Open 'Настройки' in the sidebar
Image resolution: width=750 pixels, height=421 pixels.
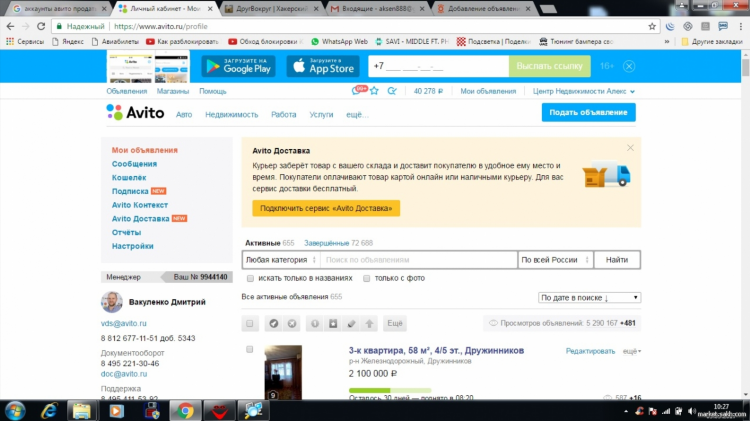[x=132, y=246]
